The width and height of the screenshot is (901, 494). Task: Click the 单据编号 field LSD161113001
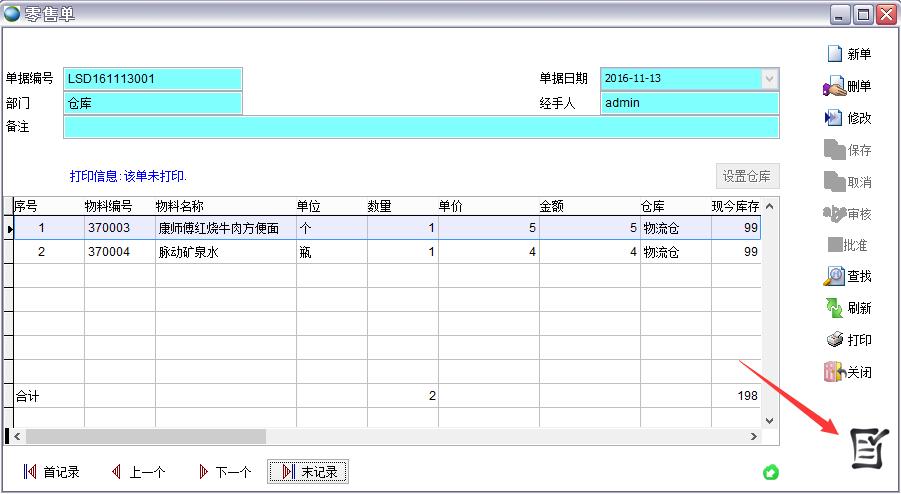pos(152,78)
